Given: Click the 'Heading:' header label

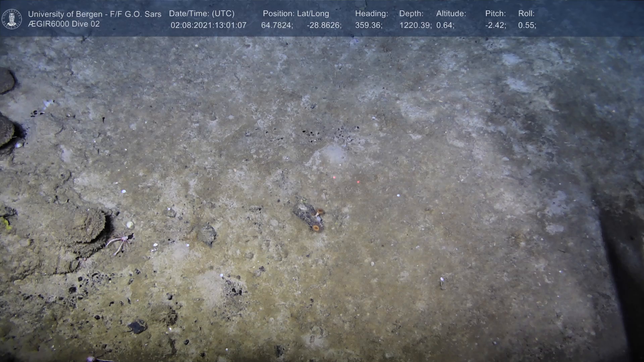Looking at the screenshot, I should pyautogui.click(x=371, y=14).
